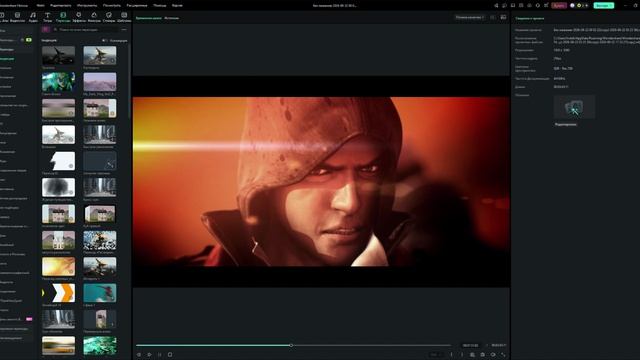
Task: Select the highlighted green category in sidebar
Action: pos(7,59)
